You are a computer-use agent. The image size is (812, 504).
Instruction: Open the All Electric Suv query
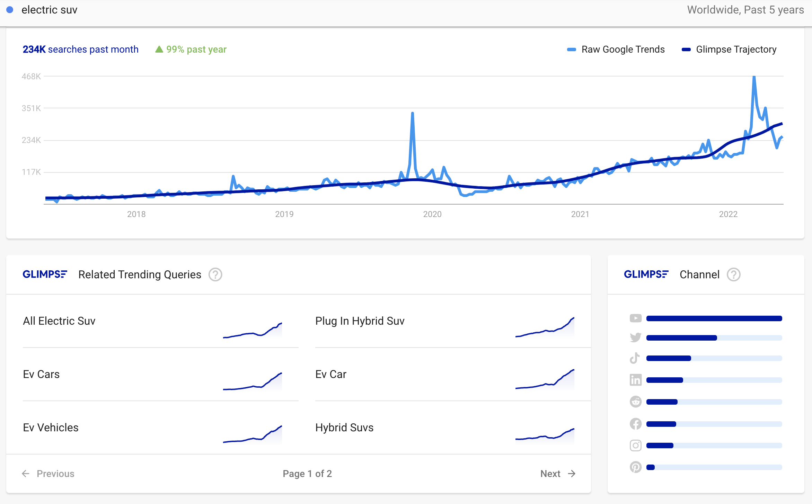(x=59, y=321)
